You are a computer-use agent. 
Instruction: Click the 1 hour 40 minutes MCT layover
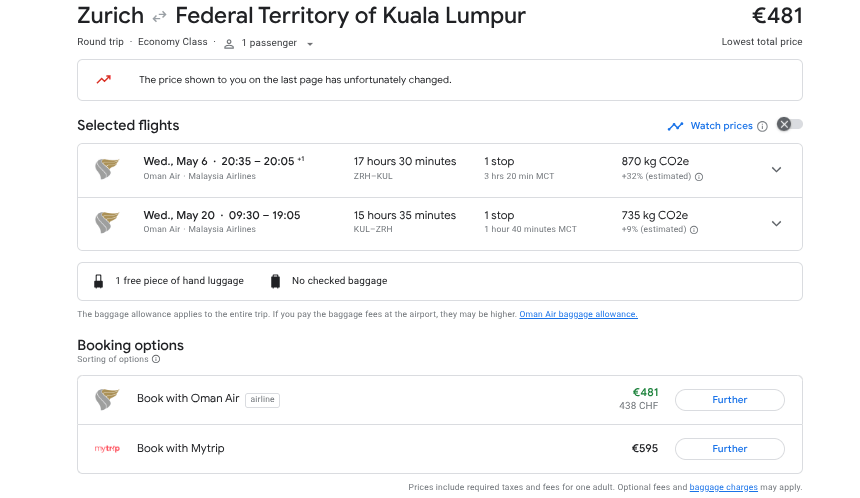click(530, 229)
